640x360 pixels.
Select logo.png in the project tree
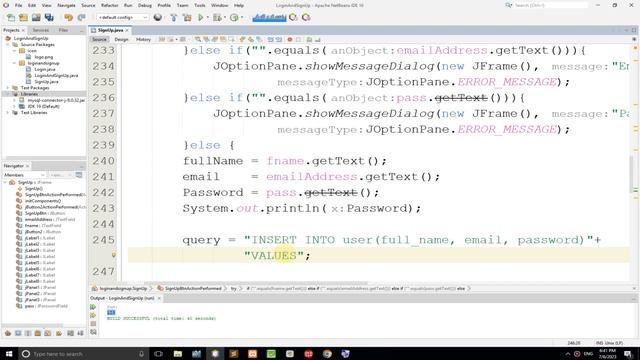(x=43, y=57)
